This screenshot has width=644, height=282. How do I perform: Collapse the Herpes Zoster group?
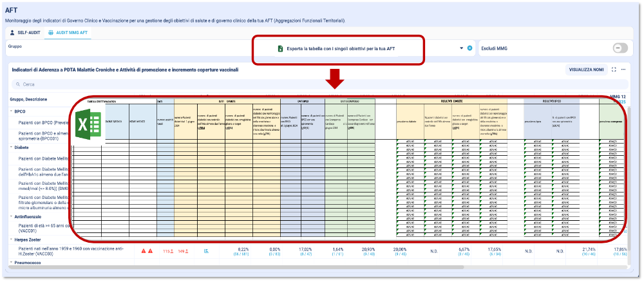[12, 239]
